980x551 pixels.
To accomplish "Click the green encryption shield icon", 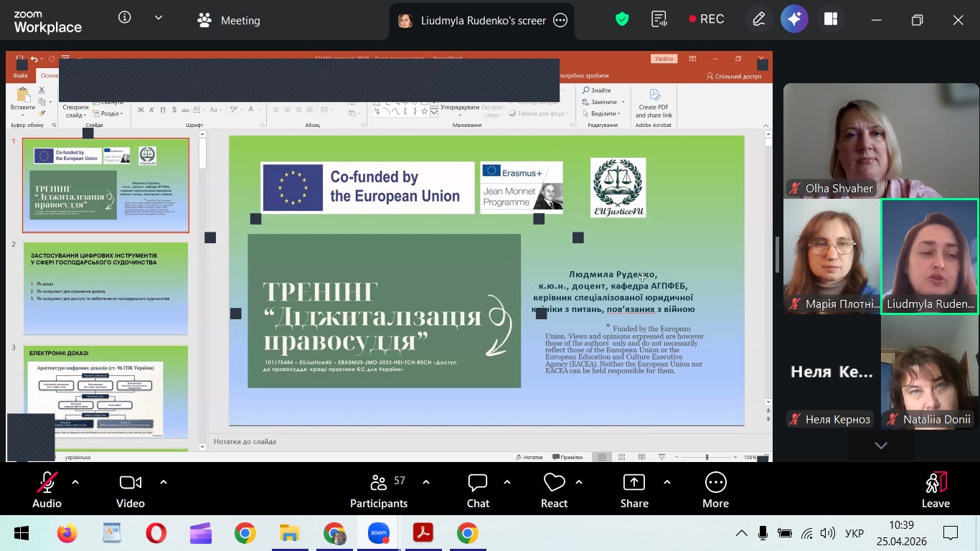I will (622, 20).
